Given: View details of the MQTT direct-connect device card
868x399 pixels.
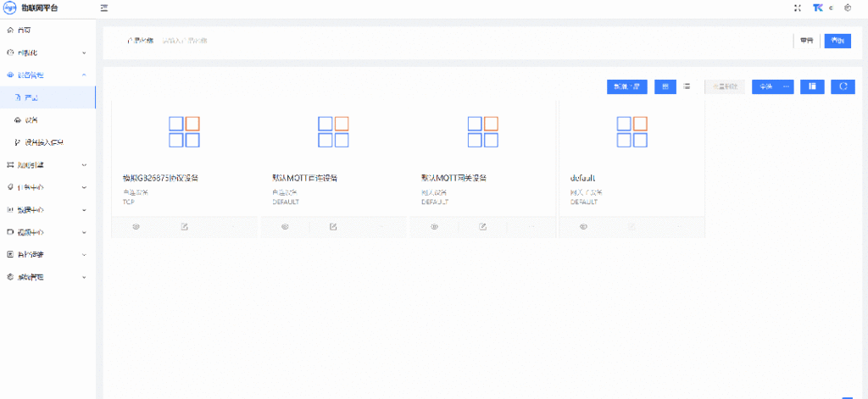Looking at the screenshot, I should 285,227.
